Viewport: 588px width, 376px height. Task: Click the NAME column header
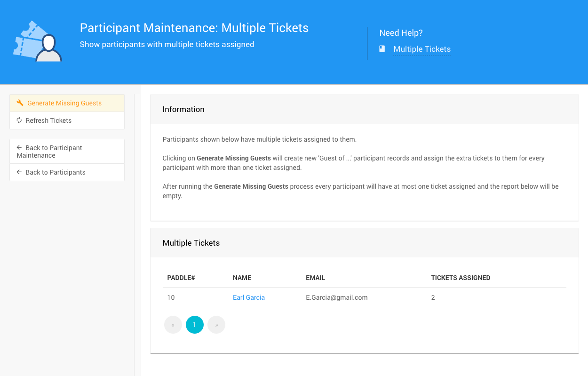[242, 278]
